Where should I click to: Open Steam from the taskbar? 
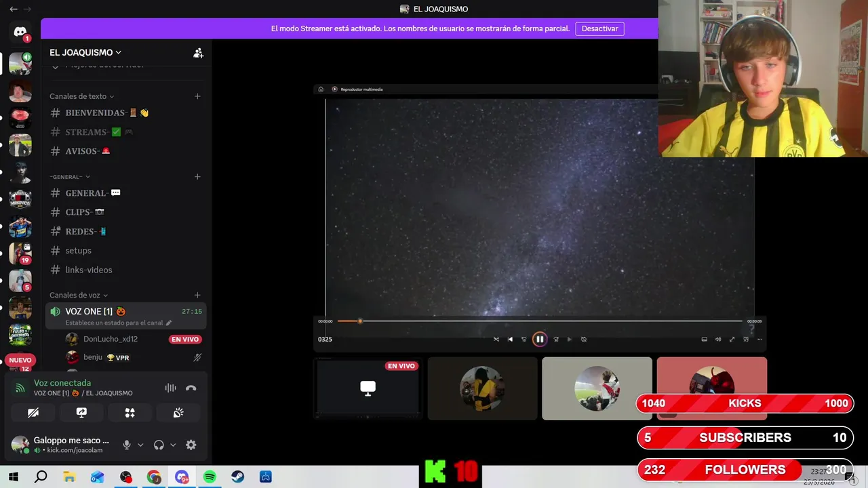pos(238,477)
